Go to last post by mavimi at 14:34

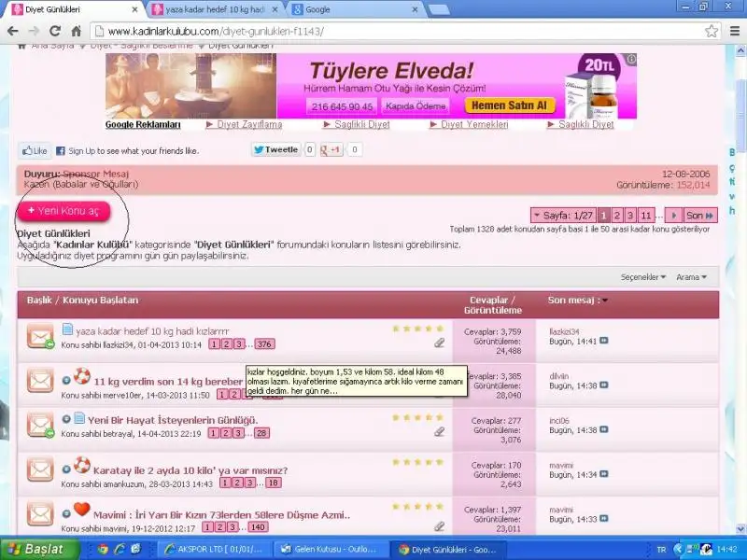(x=603, y=474)
